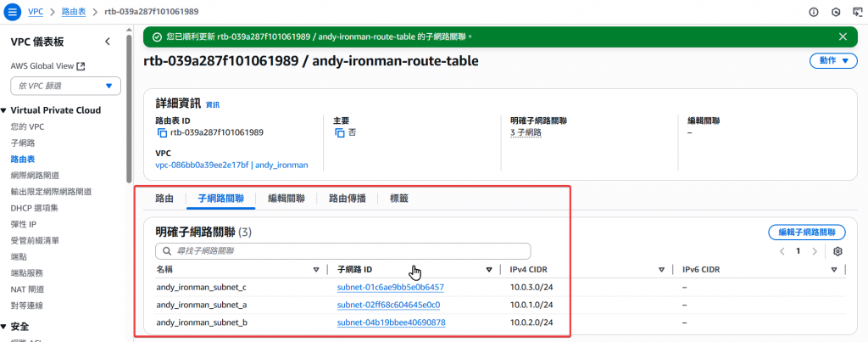Click the search magnifier icon in 尋找子網路關聯
This screenshot has height=342, width=868.
pos(167,251)
